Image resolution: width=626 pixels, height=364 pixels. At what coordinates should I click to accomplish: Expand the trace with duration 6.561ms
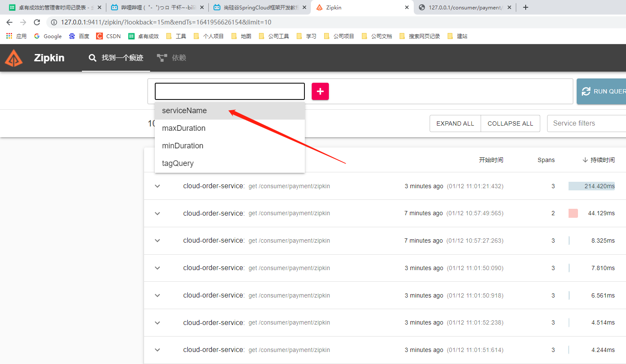(157, 295)
